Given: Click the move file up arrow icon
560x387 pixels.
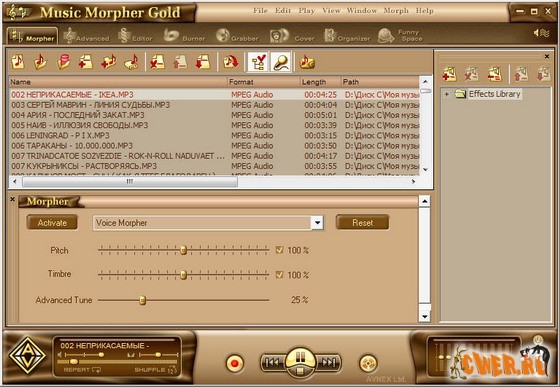Looking at the screenshot, I should coord(180,62).
